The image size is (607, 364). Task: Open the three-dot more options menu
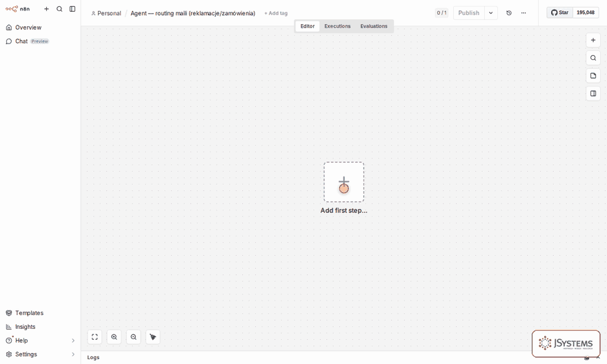(524, 13)
